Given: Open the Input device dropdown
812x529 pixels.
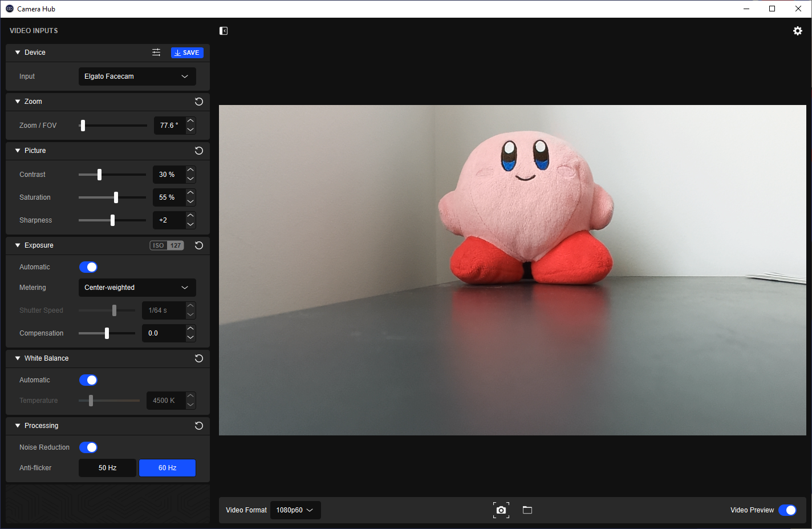Looking at the screenshot, I should pyautogui.click(x=137, y=76).
